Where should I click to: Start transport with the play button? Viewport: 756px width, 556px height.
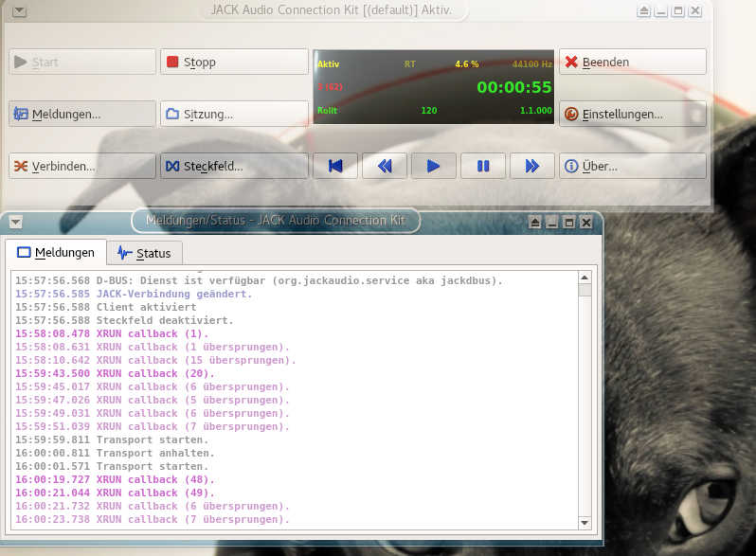point(433,166)
